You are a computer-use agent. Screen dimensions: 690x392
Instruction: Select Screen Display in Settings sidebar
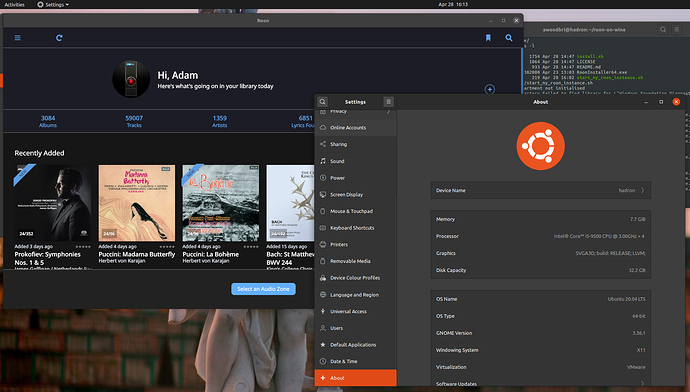[x=356, y=194]
